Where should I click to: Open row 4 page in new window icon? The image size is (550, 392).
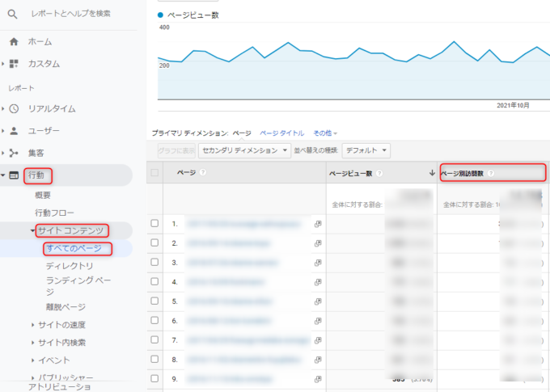point(318,282)
